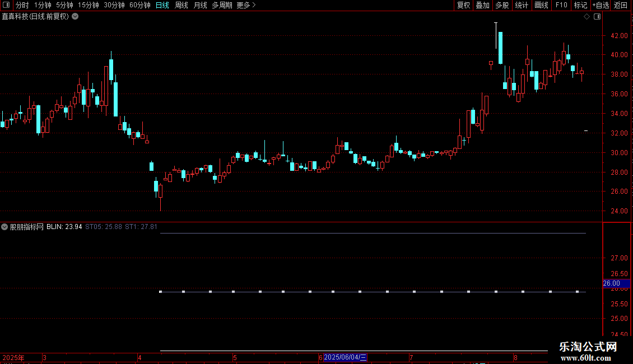
Task: Click the ST05: 25.88 indicator value
Action: pos(103,227)
